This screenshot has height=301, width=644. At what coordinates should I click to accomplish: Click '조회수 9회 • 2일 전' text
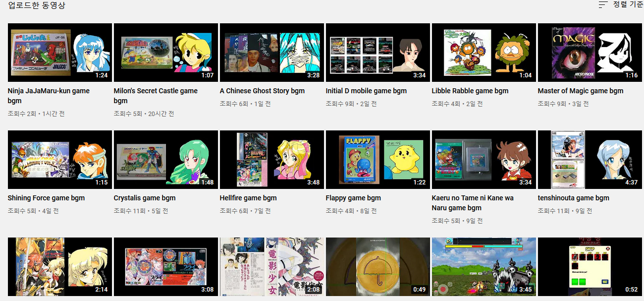pos(351,104)
